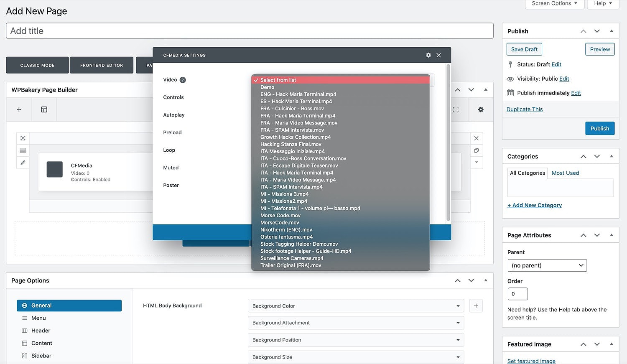Viewport: 627px width, 364px height.
Task: Click the Add title input field
Action: tap(250, 31)
